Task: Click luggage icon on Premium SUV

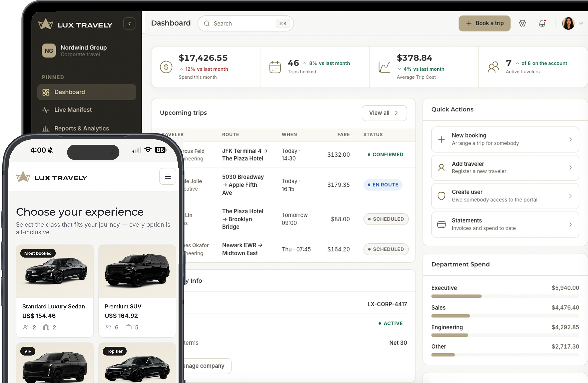Action: click(x=128, y=327)
